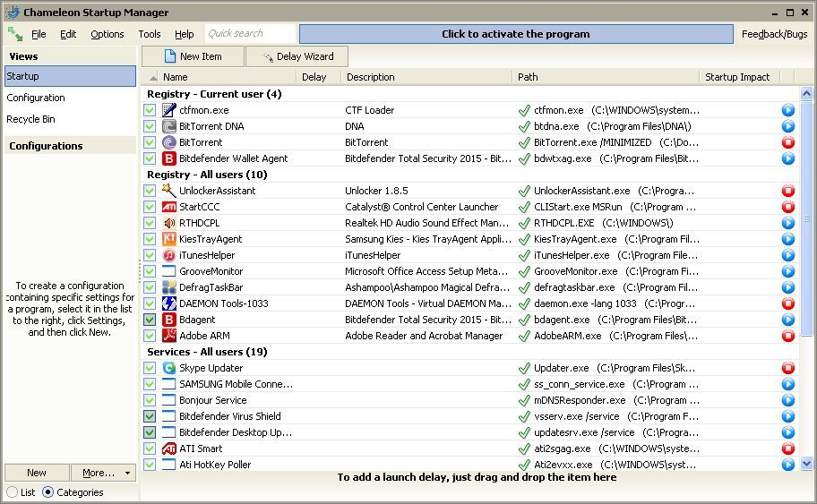Toggle the Bitdefender Virus Shield checkbox

coord(150,416)
